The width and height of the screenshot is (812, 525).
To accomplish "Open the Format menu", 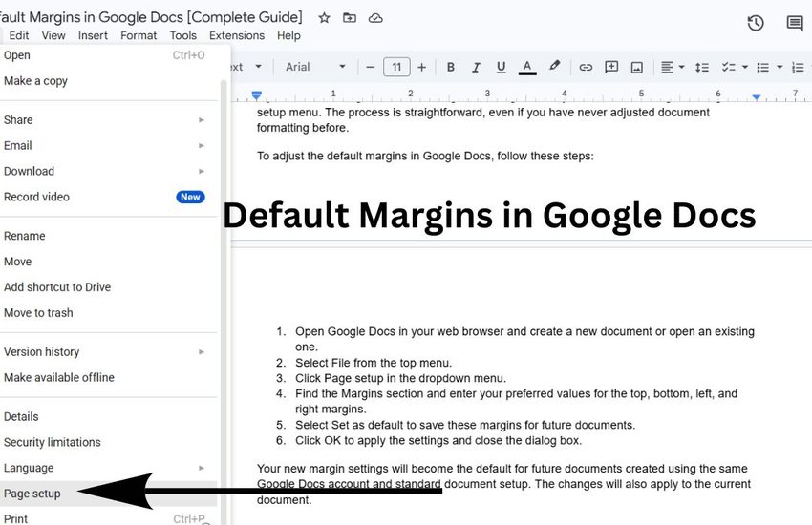I will click(x=139, y=35).
